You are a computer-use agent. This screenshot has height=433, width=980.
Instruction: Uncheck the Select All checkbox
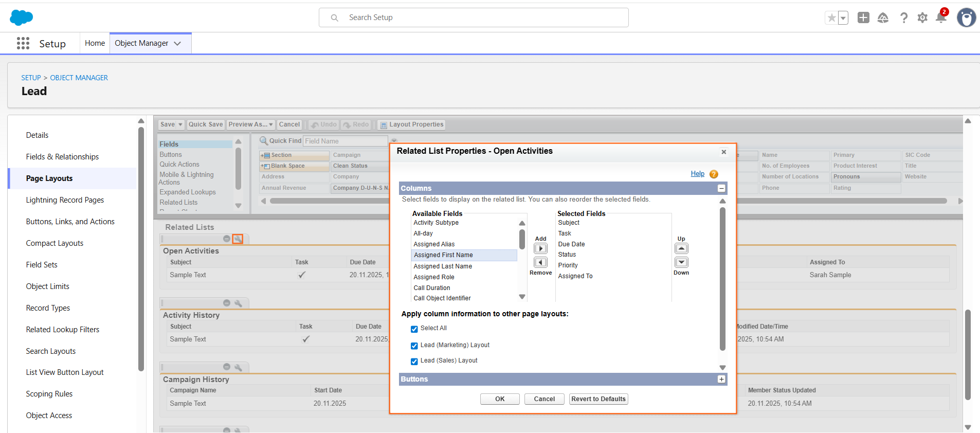click(x=414, y=329)
